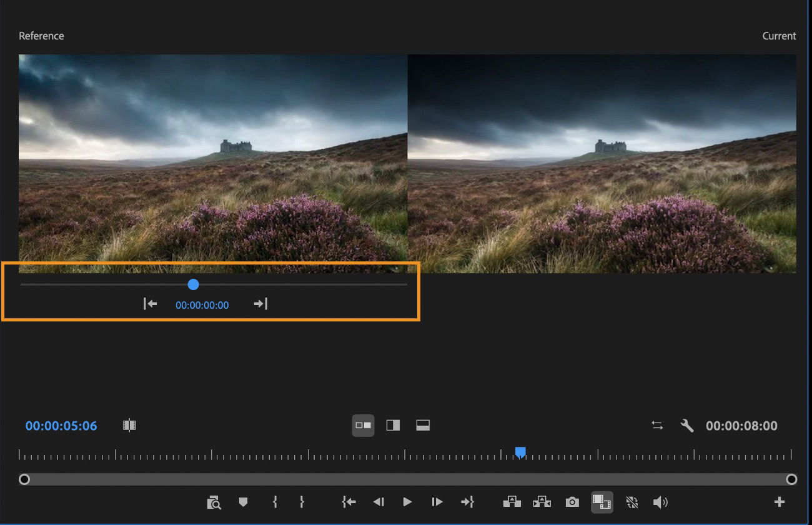The width and height of the screenshot is (812, 525).
Task: Toggle Global FX Mute
Action: (631, 502)
